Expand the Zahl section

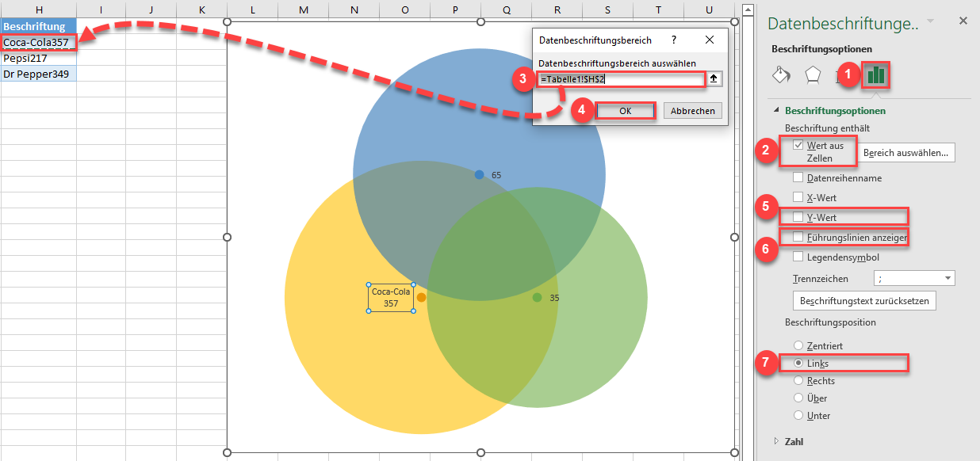click(777, 441)
